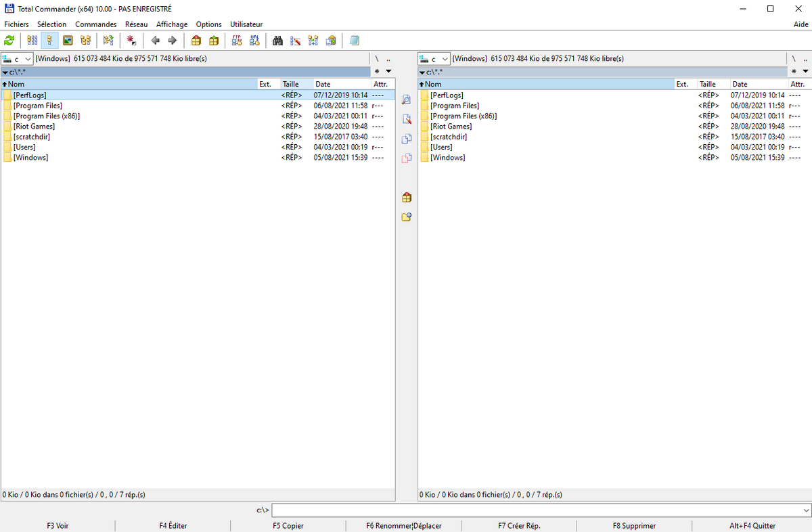This screenshot has height=532, width=812.
Task: Click the Copy icon in the middle bar
Action: [407, 139]
